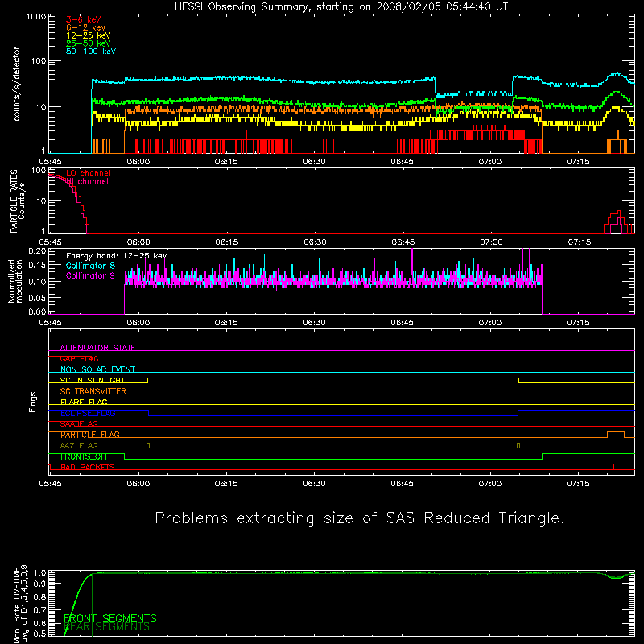The image size is (644, 644).
Task: Click the 'REAR SEGMENTS' livetime legend label
Action: pos(107,627)
